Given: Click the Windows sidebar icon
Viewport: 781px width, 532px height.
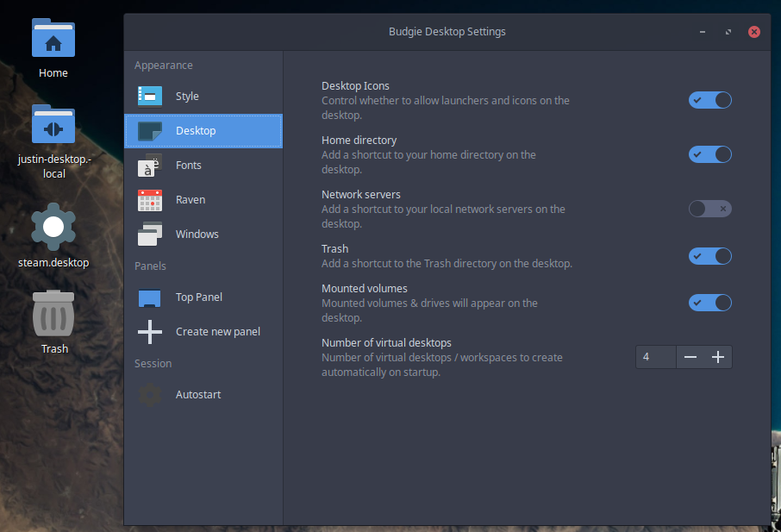Looking at the screenshot, I should (x=150, y=235).
